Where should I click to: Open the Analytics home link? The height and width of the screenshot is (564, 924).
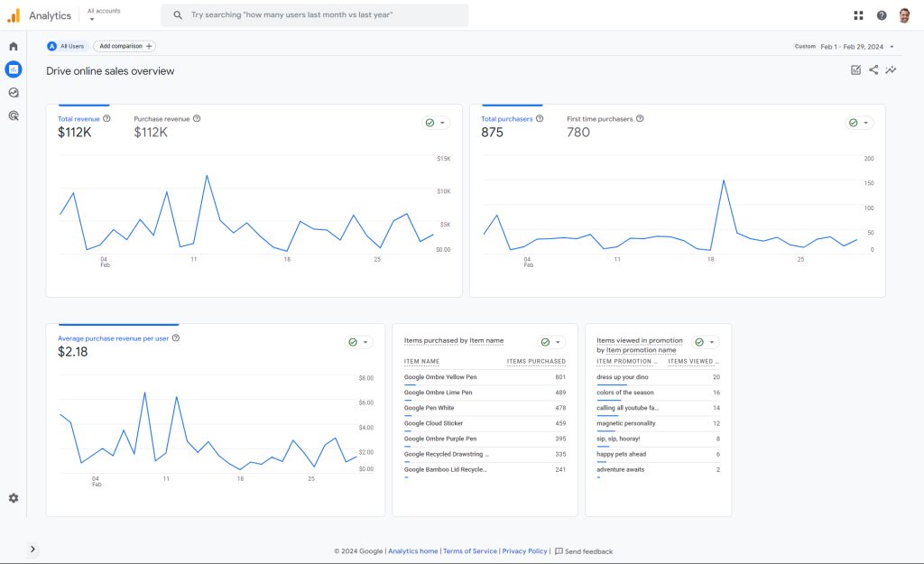coord(412,551)
